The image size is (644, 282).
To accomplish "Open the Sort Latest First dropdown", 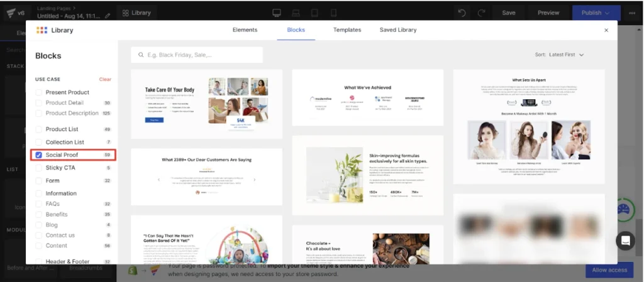I will [x=559, y=55].
